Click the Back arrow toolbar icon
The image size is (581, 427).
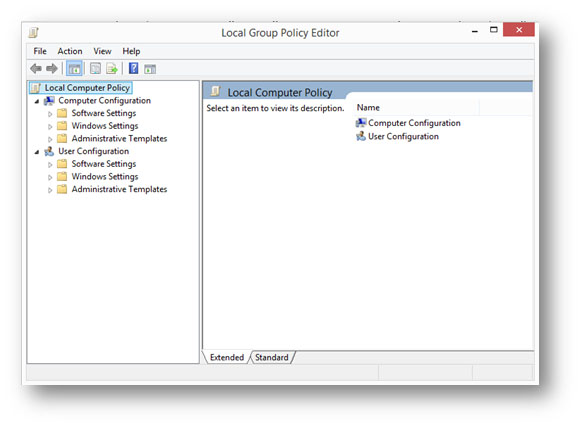[x=36, y=69]
